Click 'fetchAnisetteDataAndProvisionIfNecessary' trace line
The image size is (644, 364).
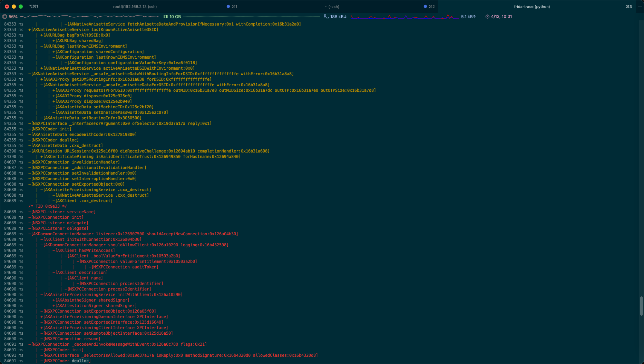click(183, 24)
